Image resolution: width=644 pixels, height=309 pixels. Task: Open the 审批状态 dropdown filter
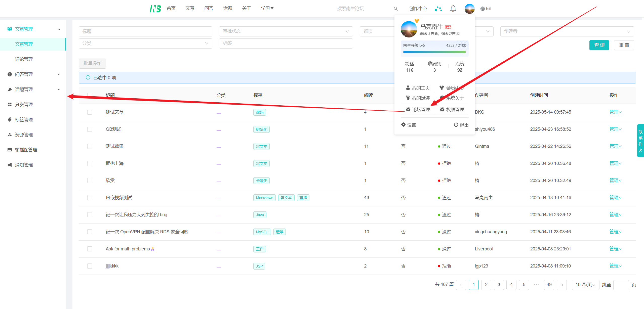(x=286, y=31)
